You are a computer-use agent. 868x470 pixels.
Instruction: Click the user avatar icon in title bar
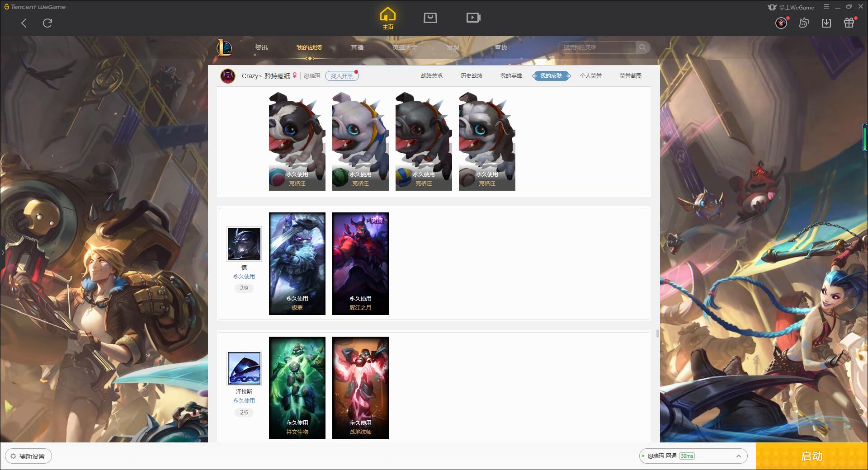[781, 23]
